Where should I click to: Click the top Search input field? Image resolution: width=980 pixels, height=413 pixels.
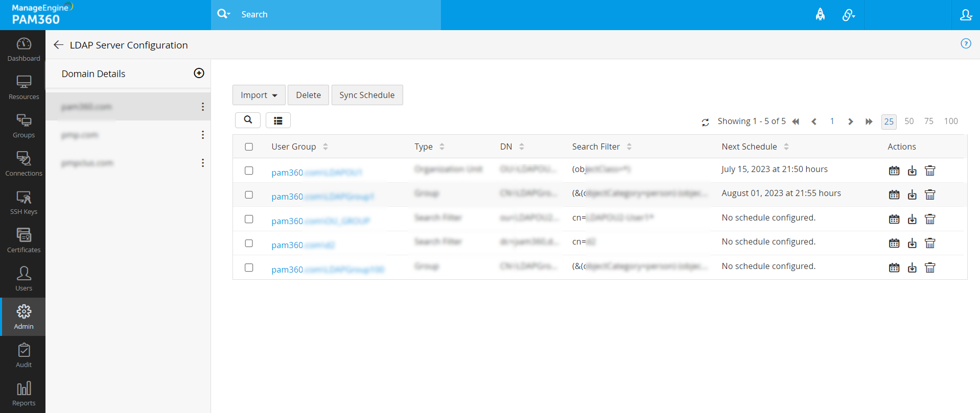(x=337, y=14)
